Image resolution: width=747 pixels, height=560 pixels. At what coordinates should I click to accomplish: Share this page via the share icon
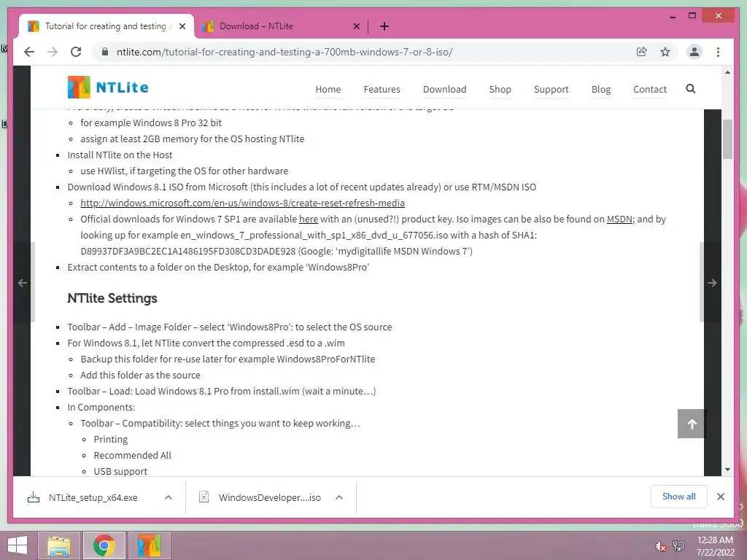(x=642, y=52)
